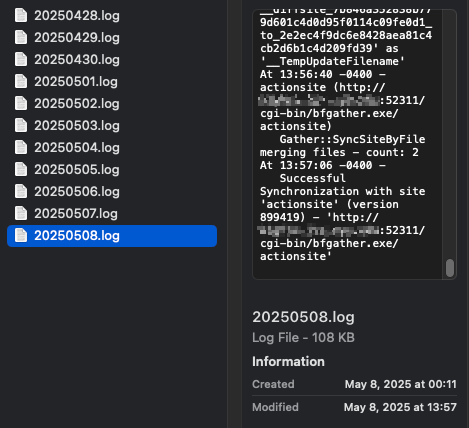Click the 20250429.log file icon

pyautogui.click(x=21, y=37)
